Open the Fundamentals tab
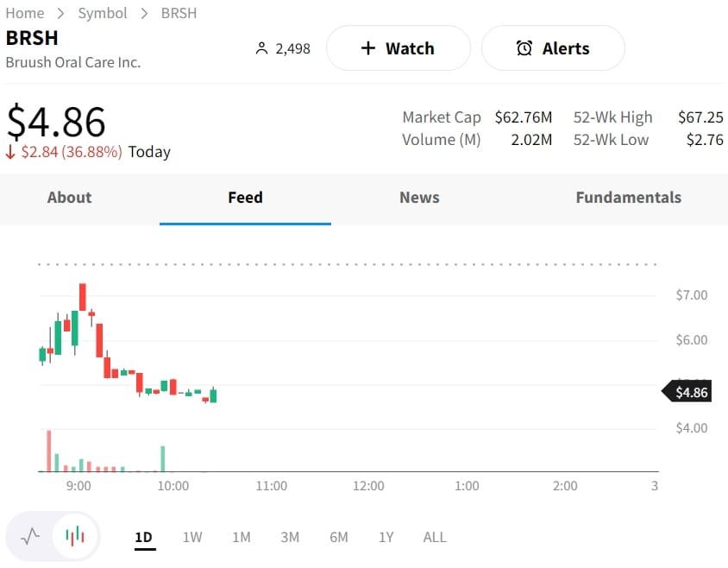Viewport: 728px width, 568px height. pos(628,198)
